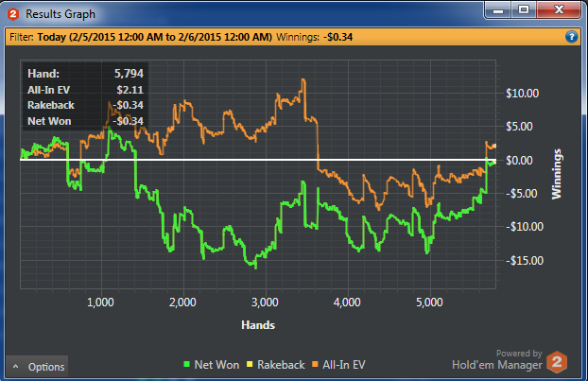Toggle the Rakeback legend series
The height and width of the screenshot is (381, 588).
click(x=275, y=365)
